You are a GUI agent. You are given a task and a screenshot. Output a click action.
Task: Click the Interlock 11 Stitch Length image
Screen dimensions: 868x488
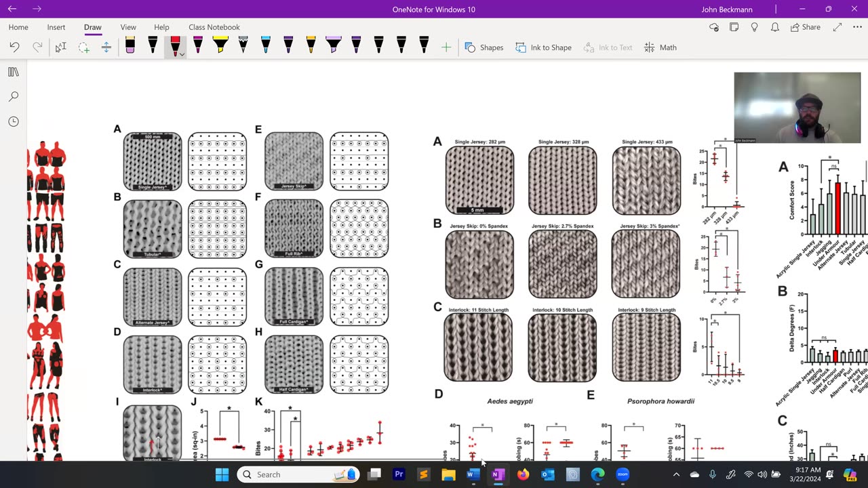479,347
